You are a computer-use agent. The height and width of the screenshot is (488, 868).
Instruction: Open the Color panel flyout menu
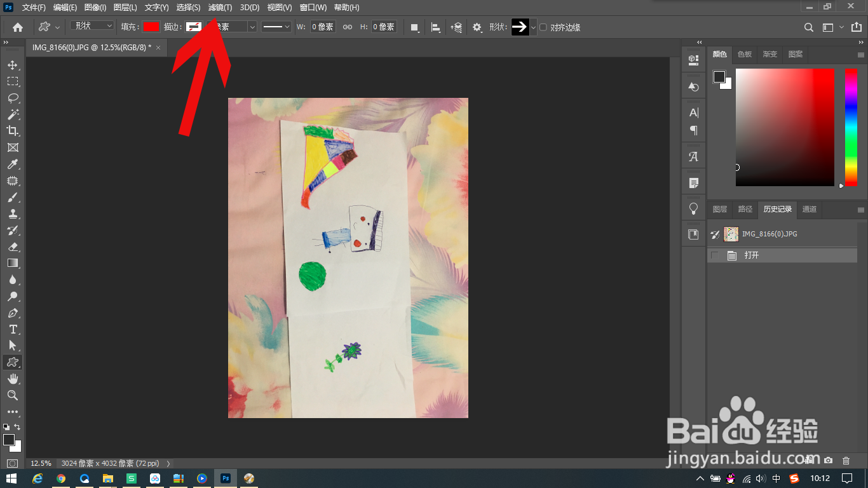click(861, 55)
